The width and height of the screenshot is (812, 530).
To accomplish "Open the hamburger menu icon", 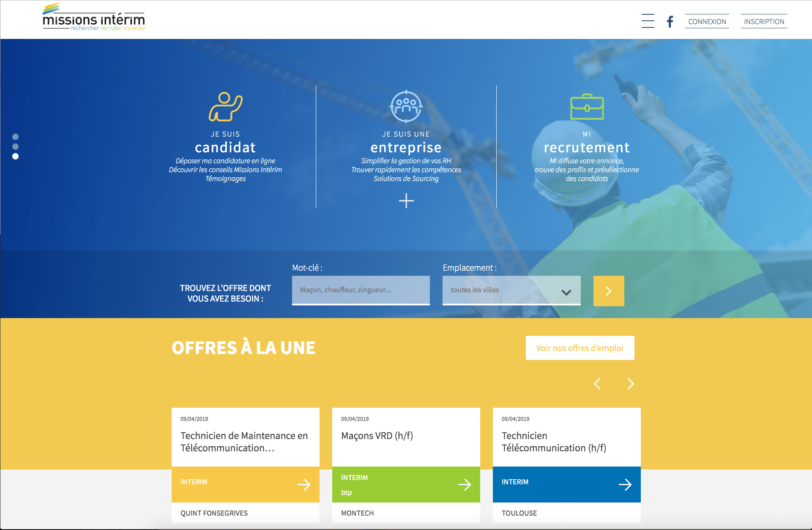I will (x=648, y=21).
